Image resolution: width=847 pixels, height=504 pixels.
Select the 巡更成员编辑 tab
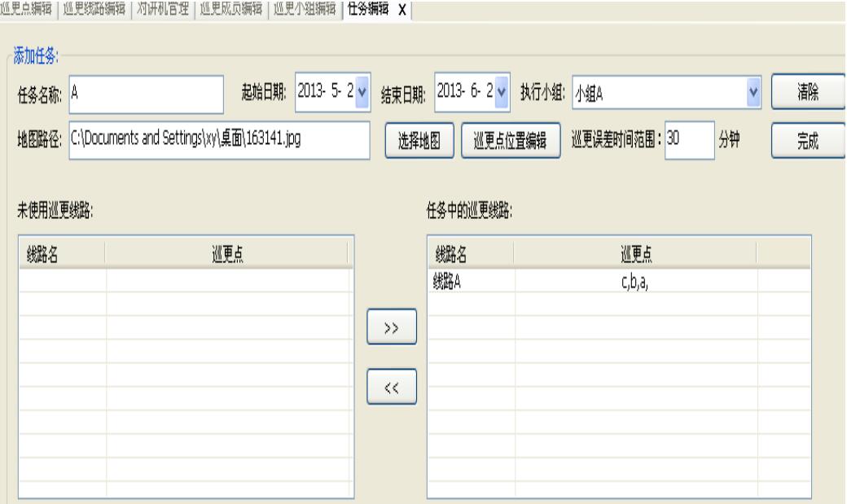pos(231,9)
